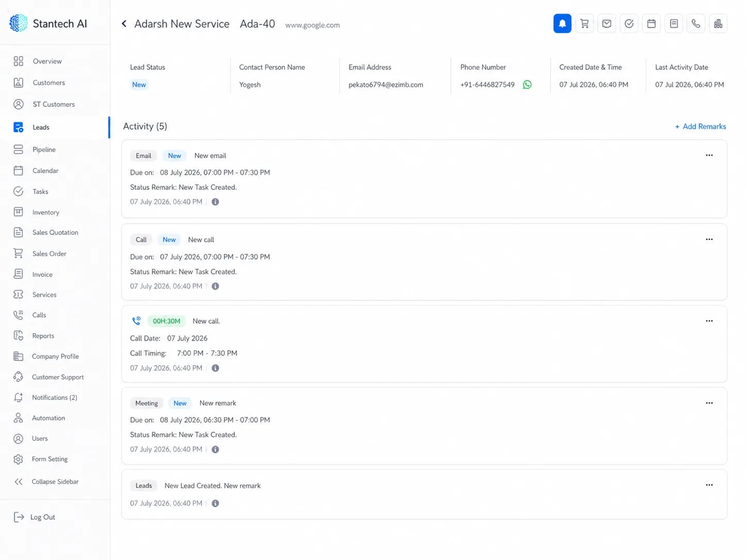Collapse the sidebar

click(x=55, y=482)
